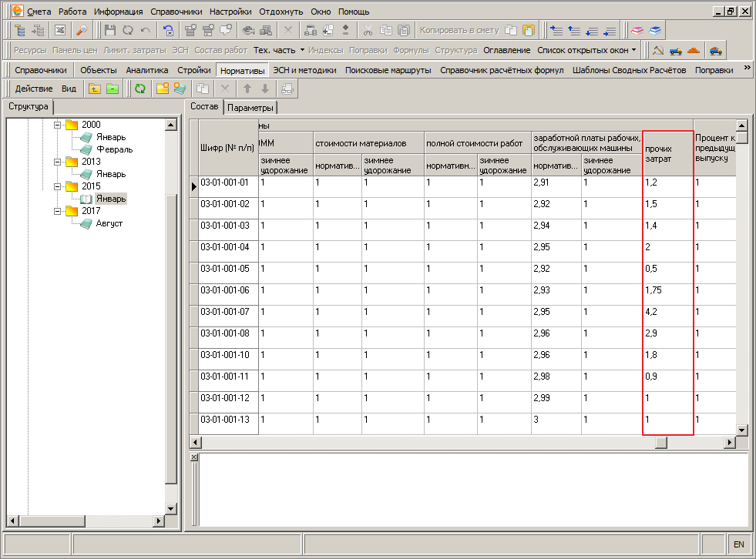
Task: Click the table's horizontal scrollbar thumb
Action: tap(661, 442)
